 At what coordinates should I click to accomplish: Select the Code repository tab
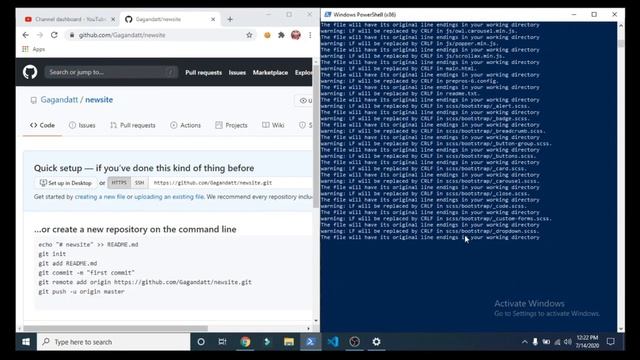(42, 125)
